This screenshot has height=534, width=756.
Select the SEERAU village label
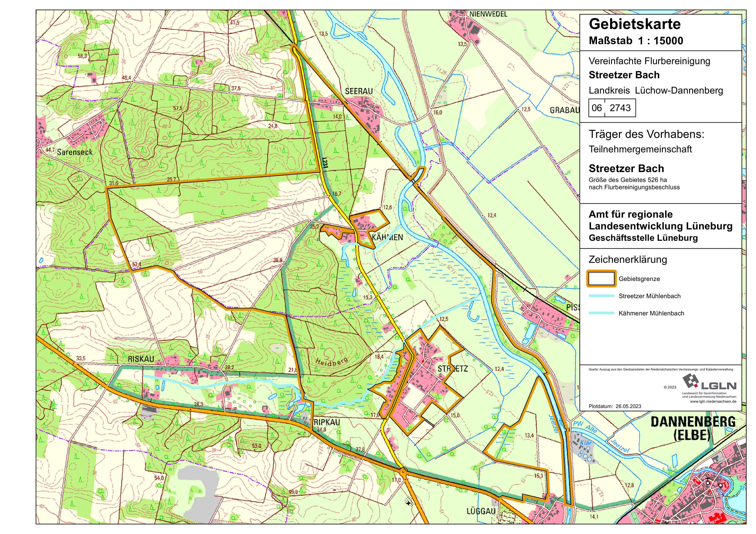(x=359, y=91)
